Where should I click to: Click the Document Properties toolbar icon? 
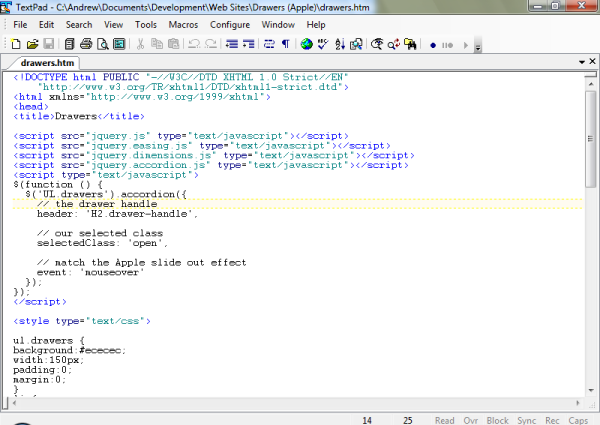tap(119, 44)
